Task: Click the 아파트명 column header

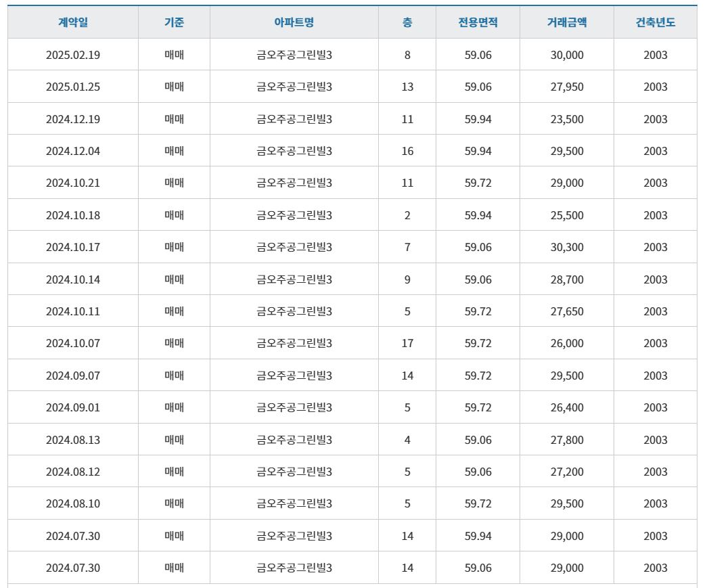Action: pyautogui.click(x=294, y=22)
